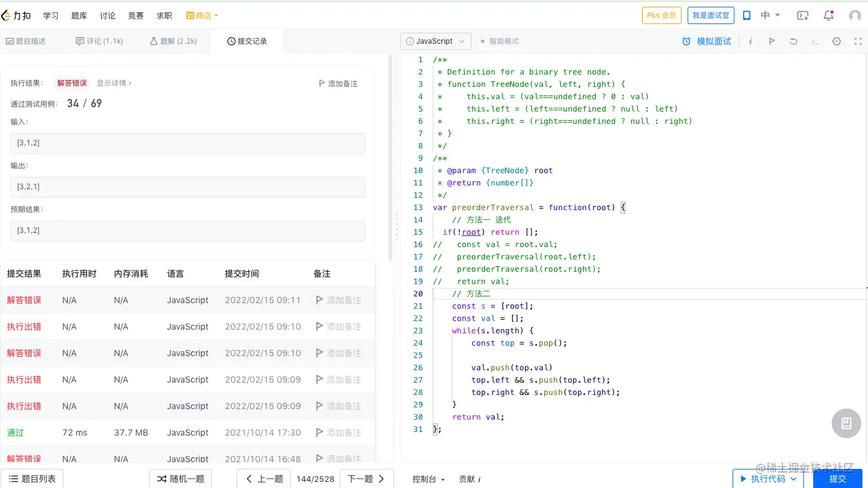Image resolution: width=868 pixels, height=488 pixels.
Task: Click the editor info 'i' icon
Action: coord(750,41)
